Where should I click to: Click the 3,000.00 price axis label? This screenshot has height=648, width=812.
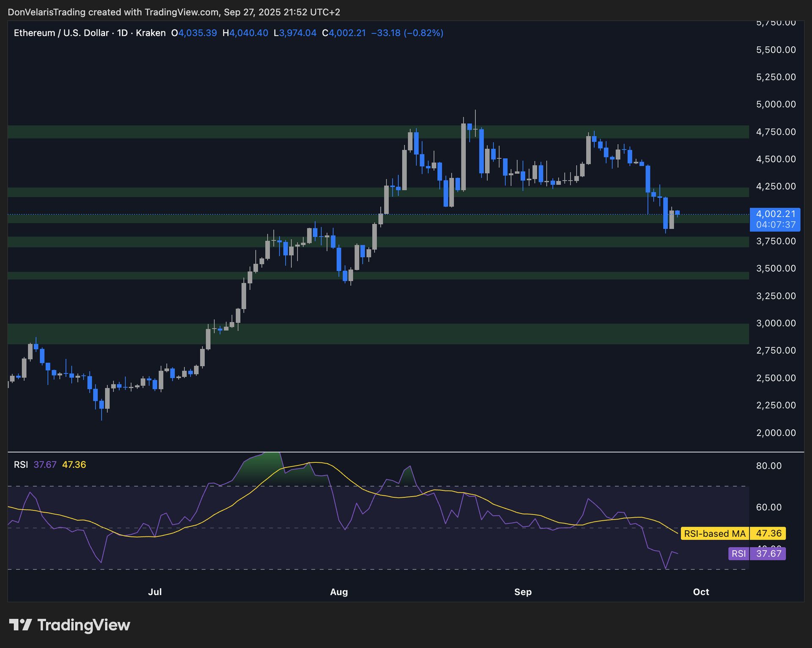click(x=776, y=323)
